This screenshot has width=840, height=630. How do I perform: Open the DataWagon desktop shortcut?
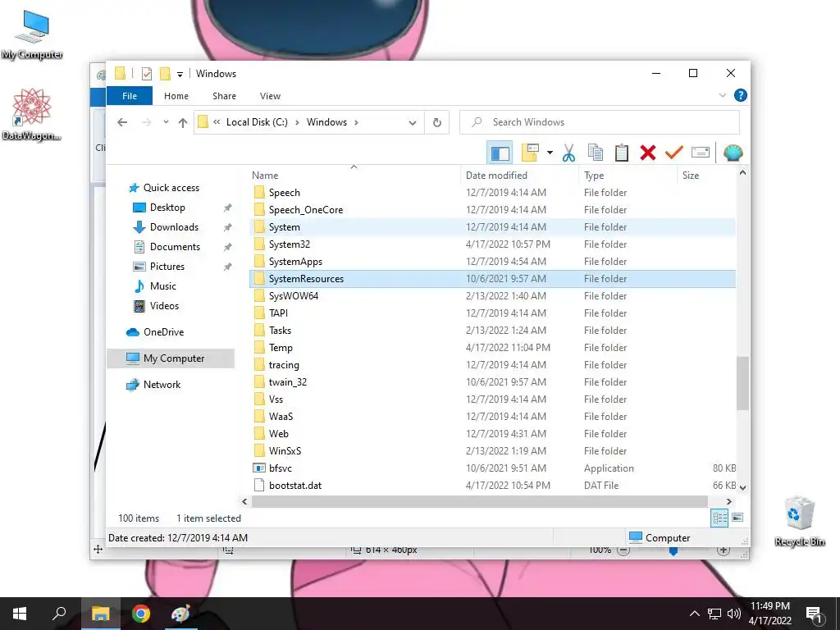coord(32,115)
